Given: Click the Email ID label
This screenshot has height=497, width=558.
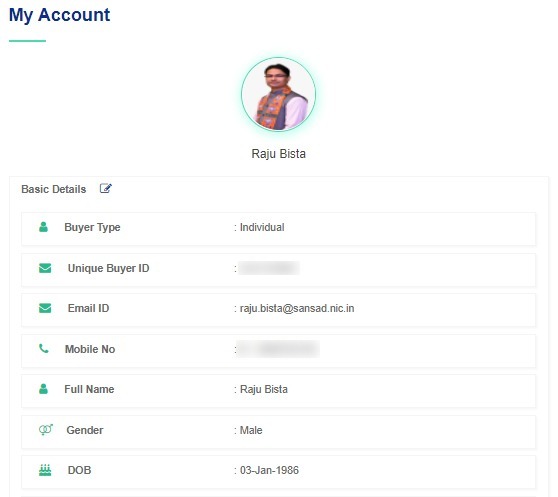Looking at the screenshot, I should click(89, 308).
